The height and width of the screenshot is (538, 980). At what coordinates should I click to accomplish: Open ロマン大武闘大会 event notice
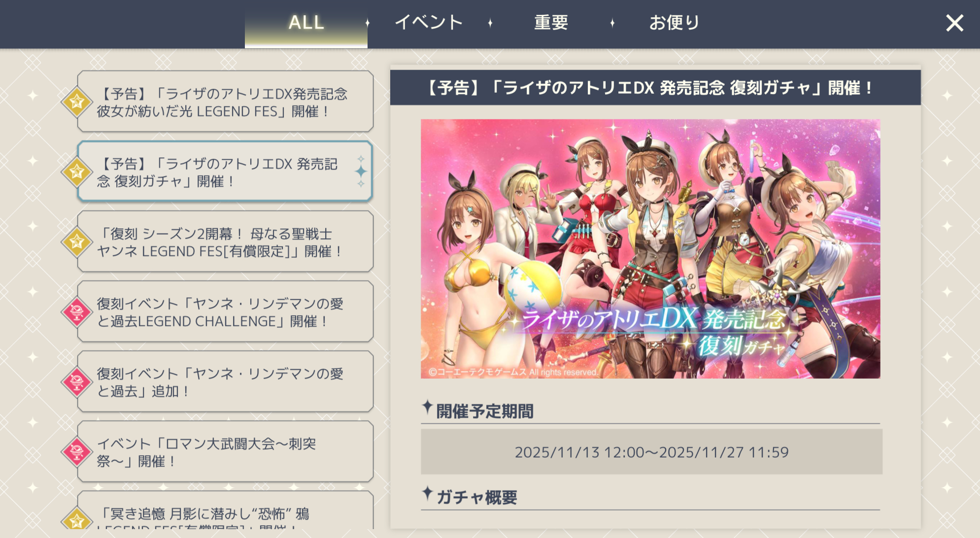point(225,452)
